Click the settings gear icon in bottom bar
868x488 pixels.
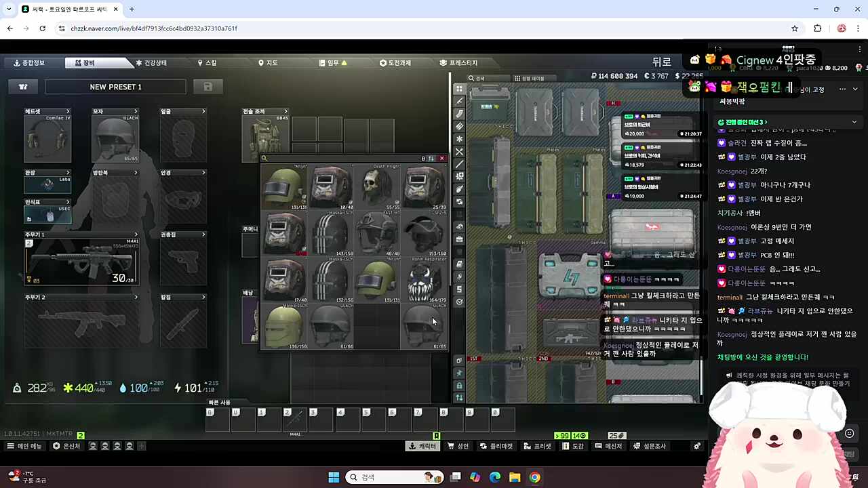point(697,446)
